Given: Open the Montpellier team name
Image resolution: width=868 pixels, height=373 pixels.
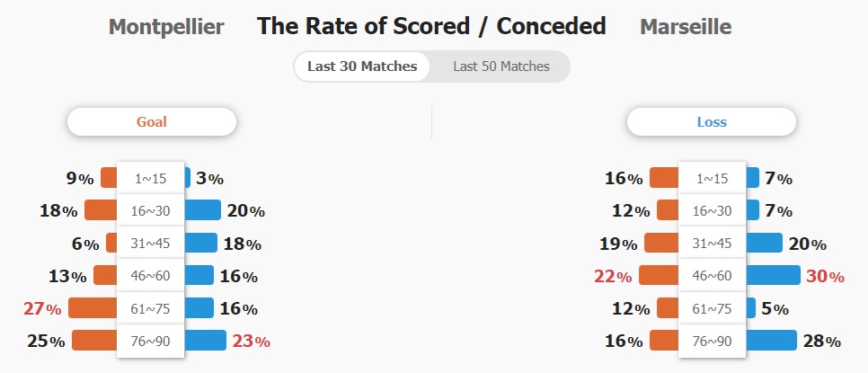Looking at the screenshot, I should 166,27.
